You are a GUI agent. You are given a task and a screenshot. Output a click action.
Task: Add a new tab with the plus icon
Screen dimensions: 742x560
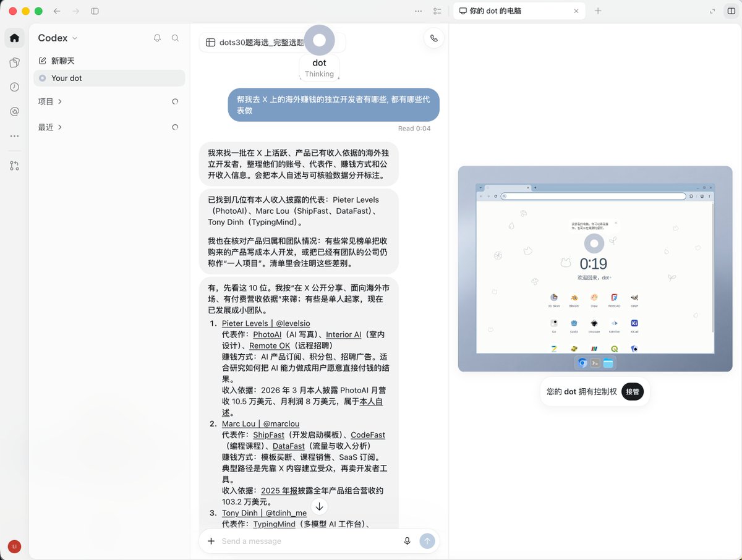click(598, 11)
